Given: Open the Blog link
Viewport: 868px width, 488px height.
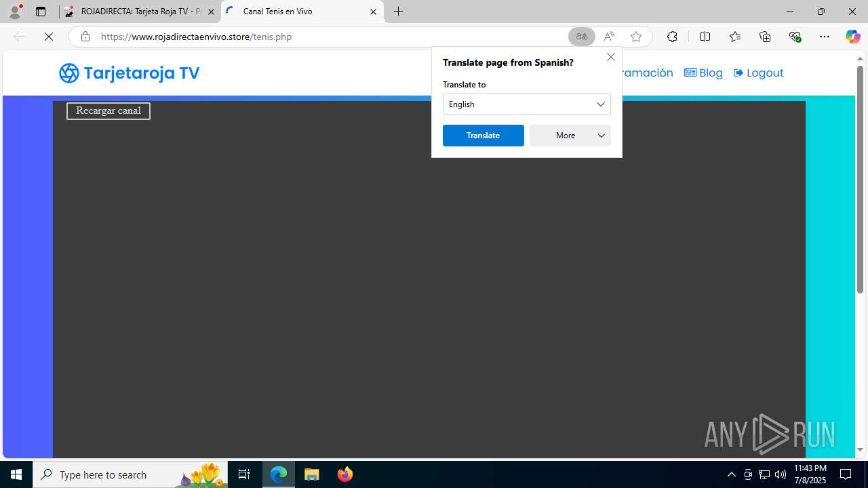Looking at the screenshot, I should pos(703,73).
